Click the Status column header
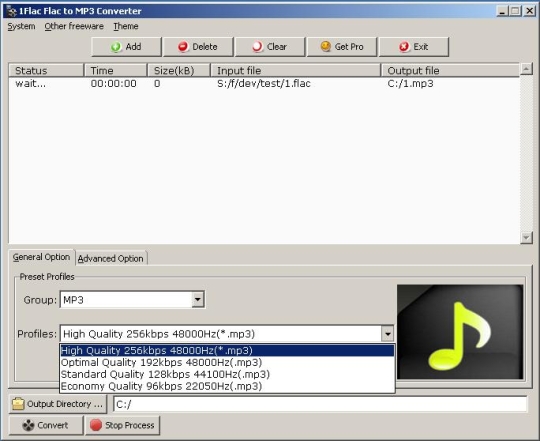 click(x=46, y=71)
